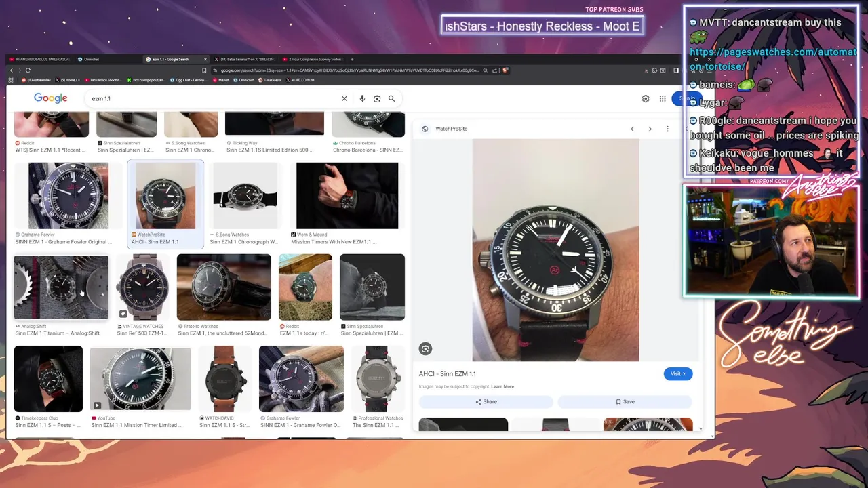The image size is (868, 488).
Task: Open S.Song Watches Sinn EZM 1 Chronograph result
Action: coord(245,204)
